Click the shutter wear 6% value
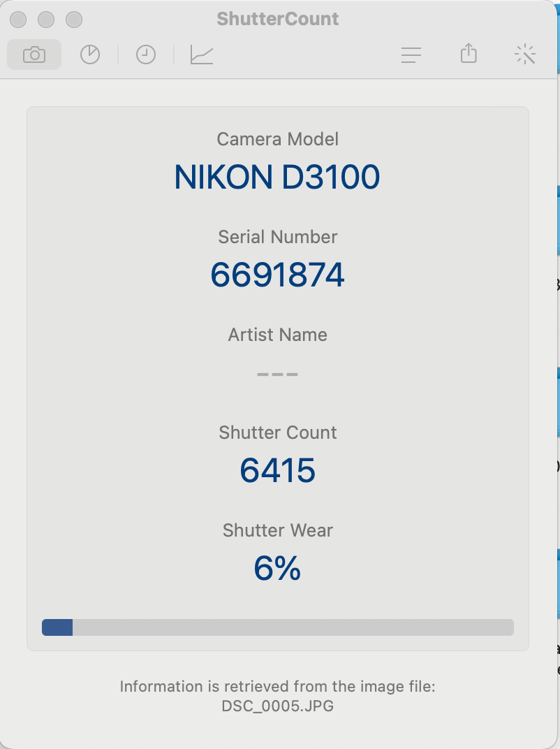 point(277,569)
